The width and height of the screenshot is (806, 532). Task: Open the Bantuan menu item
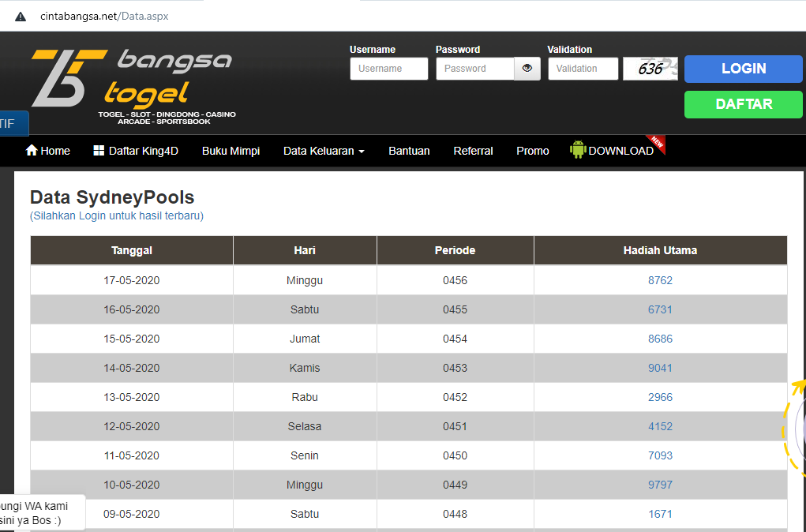coord(409,151)
